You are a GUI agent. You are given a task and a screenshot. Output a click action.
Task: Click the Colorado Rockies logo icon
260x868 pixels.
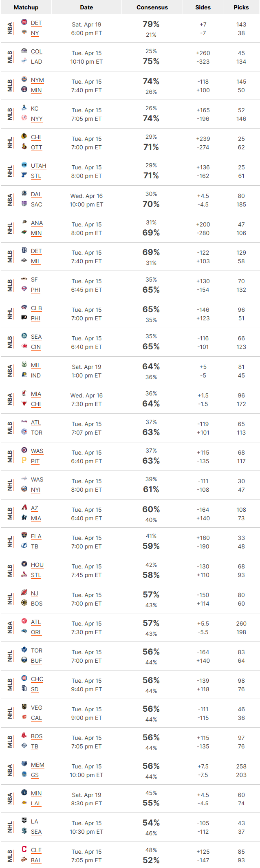[24, 51]
